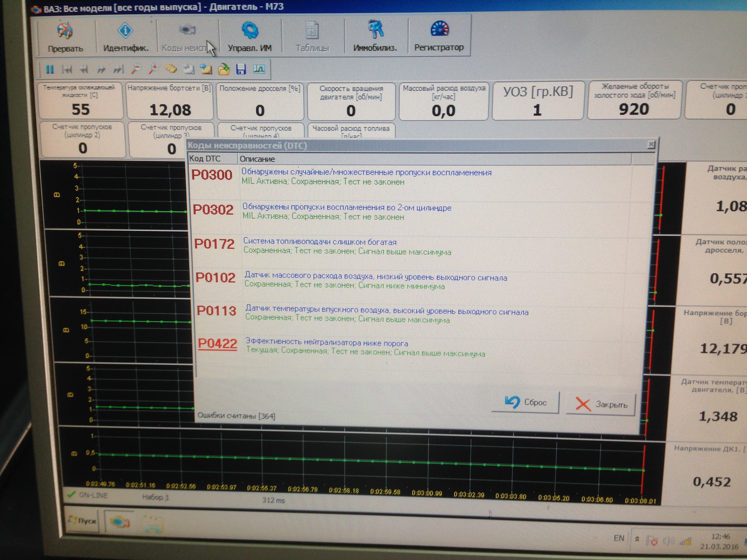This screenshot has width=747, height=560.
Task: Click the pause recording icon
Action: (x=50, y=69)
